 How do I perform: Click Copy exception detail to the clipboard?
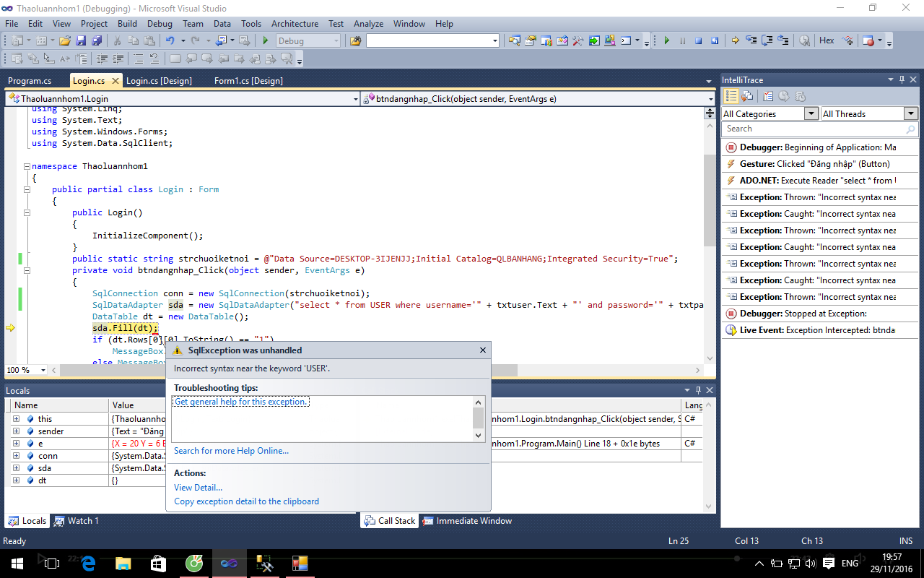click(246, 501)
